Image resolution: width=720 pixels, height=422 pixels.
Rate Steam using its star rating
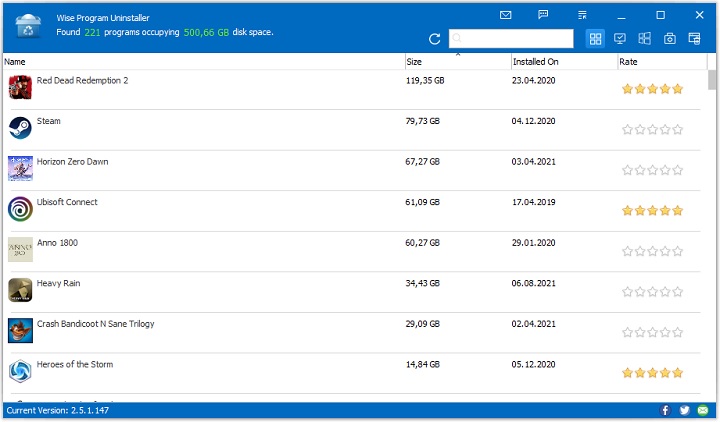652,129
